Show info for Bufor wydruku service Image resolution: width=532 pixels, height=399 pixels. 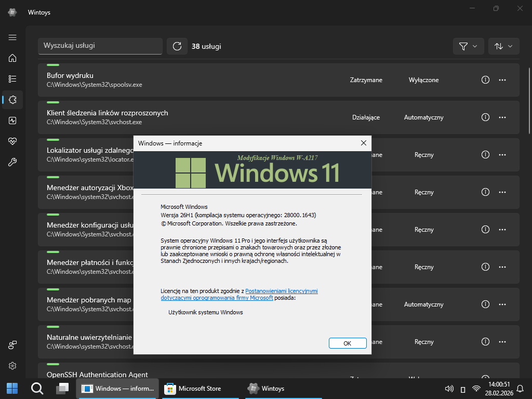click(x=485, y=80)
